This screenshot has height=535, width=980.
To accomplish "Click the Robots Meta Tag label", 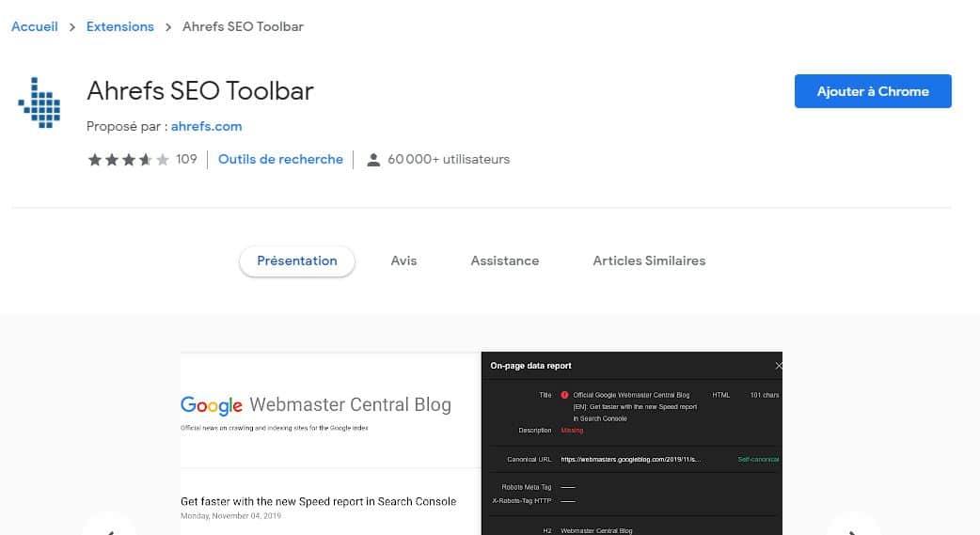I will coord(527,487).
